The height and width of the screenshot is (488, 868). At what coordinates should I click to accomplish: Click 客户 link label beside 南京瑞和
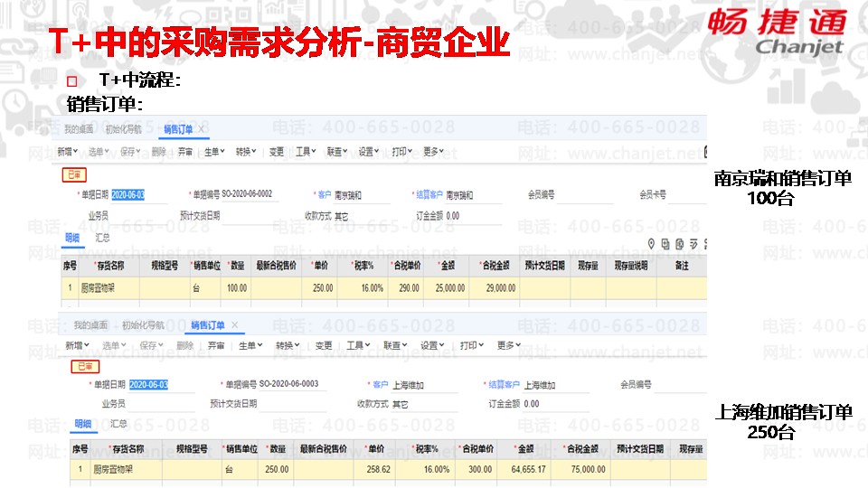(325, 195)
